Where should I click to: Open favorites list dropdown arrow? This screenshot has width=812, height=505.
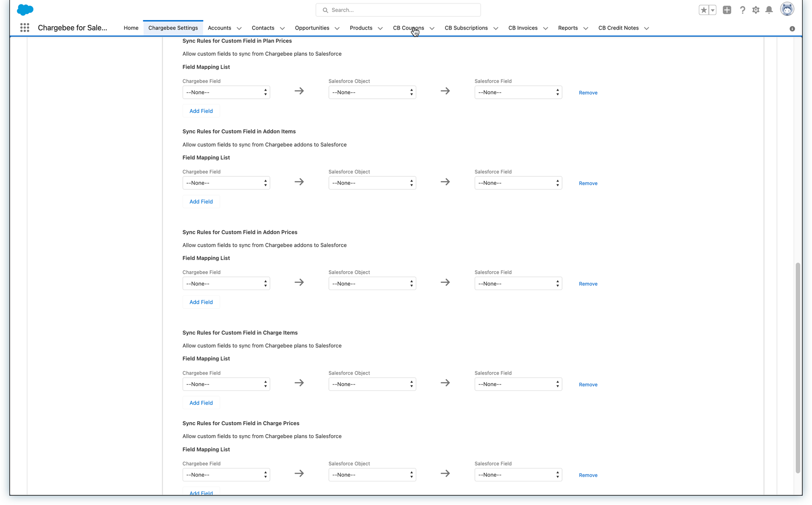713,10
